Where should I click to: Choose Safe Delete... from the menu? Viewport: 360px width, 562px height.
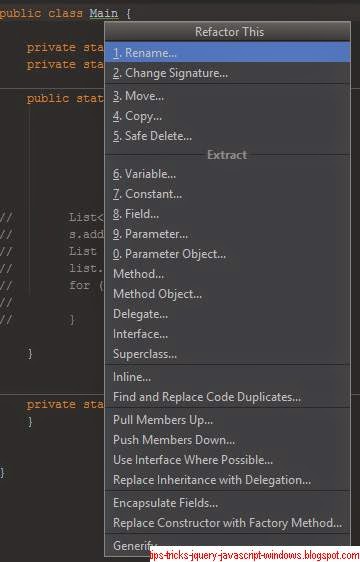coord(227,136)
